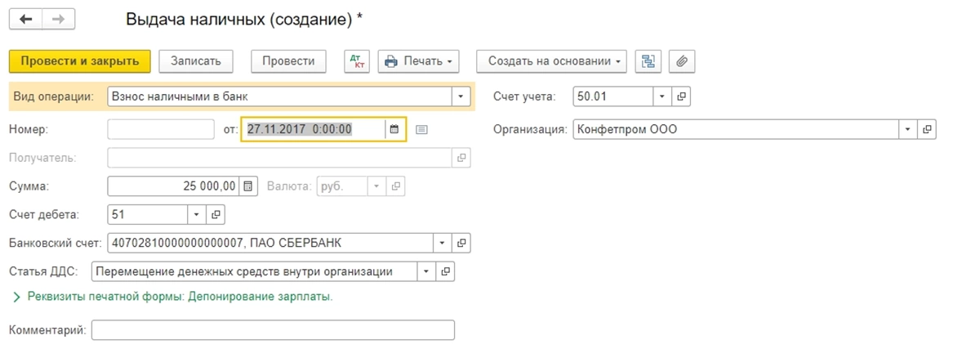Open calendar picker for the date field

(394, 129)
